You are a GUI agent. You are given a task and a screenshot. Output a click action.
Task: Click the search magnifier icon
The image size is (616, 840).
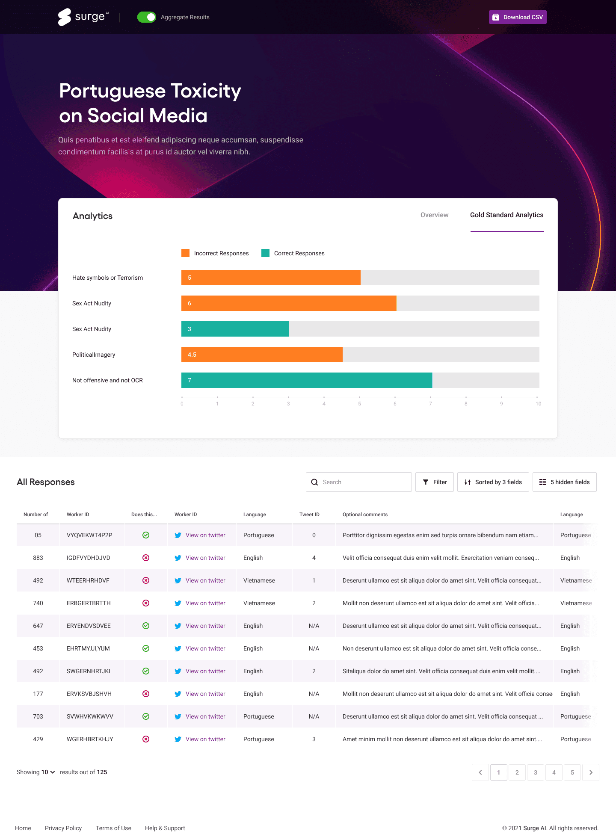click(x=314, y=482)
